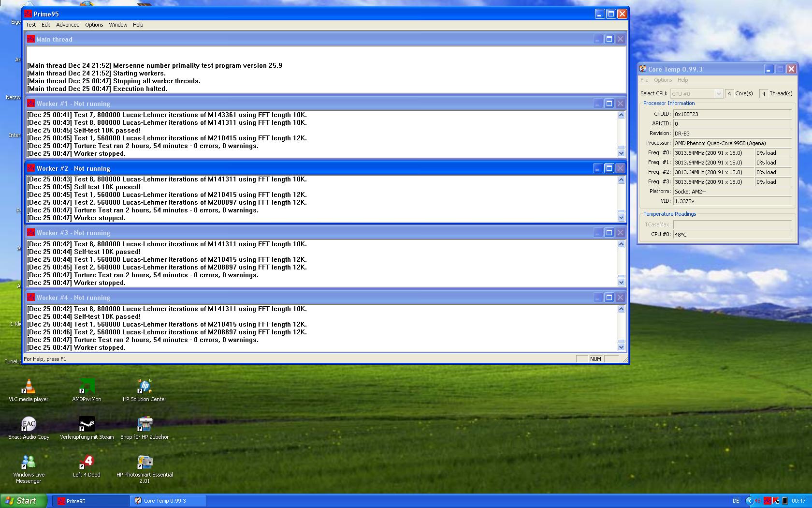Click the Core Temp title bar icon
812x508 pixels.
[643, 69]
